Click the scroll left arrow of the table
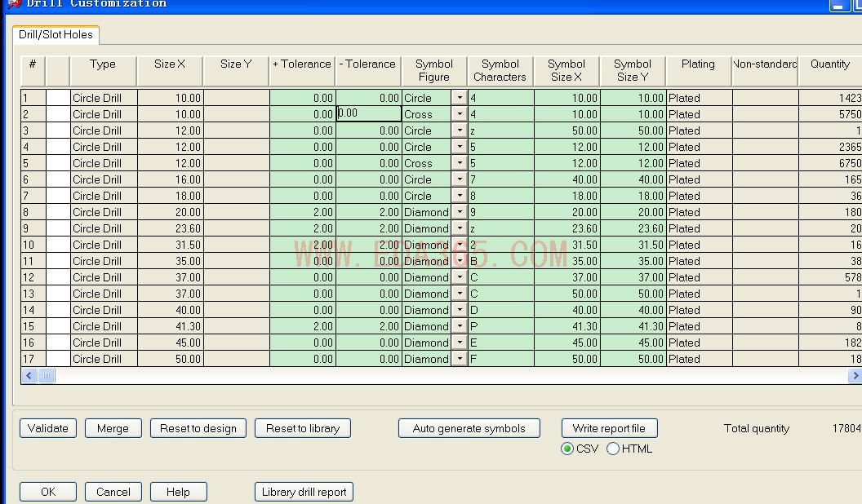The height and width of the screenshot is (504, 862). point(29,375)
